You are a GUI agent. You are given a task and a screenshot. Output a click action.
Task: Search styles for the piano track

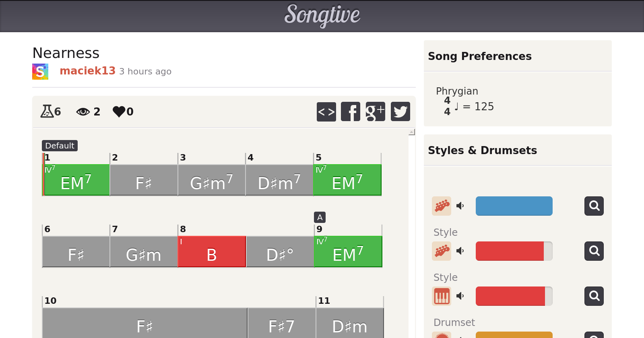[594, 296]
